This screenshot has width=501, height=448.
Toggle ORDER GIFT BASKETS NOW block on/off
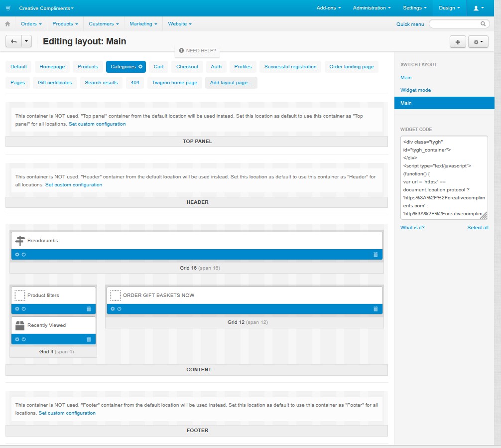(120, 309)
